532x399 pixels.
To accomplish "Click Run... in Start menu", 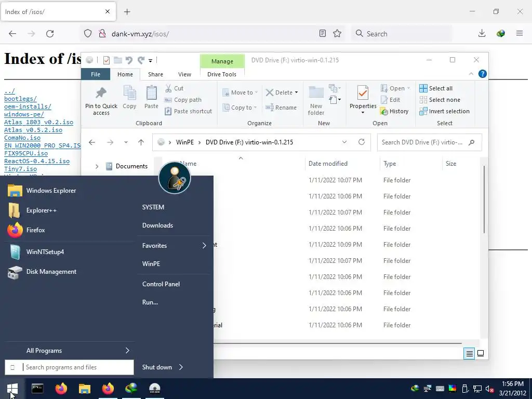I will [150, 302].
